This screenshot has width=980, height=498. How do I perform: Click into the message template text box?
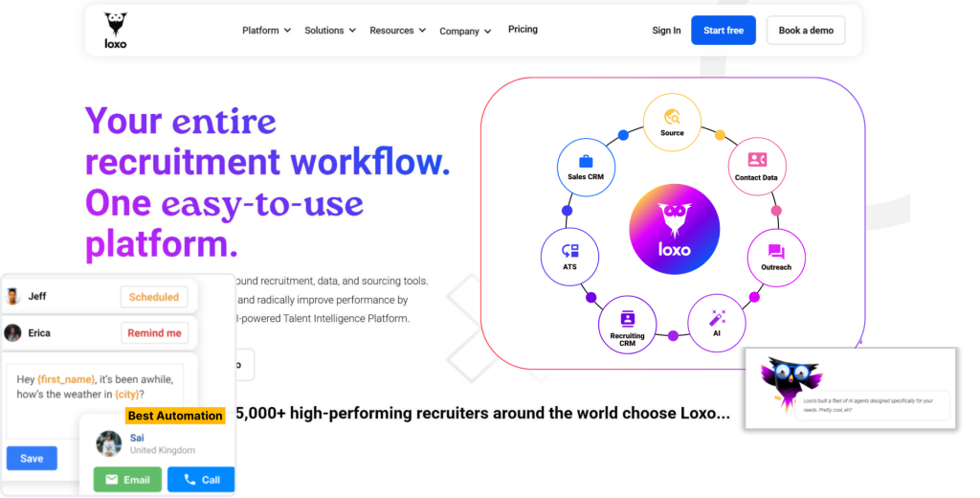[x=95, y=400]
